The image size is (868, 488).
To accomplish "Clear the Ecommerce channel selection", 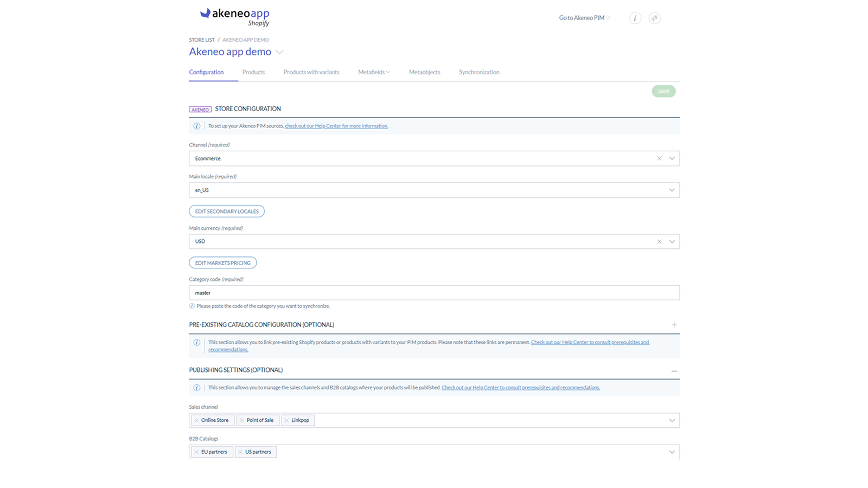I will pos(659,158).
